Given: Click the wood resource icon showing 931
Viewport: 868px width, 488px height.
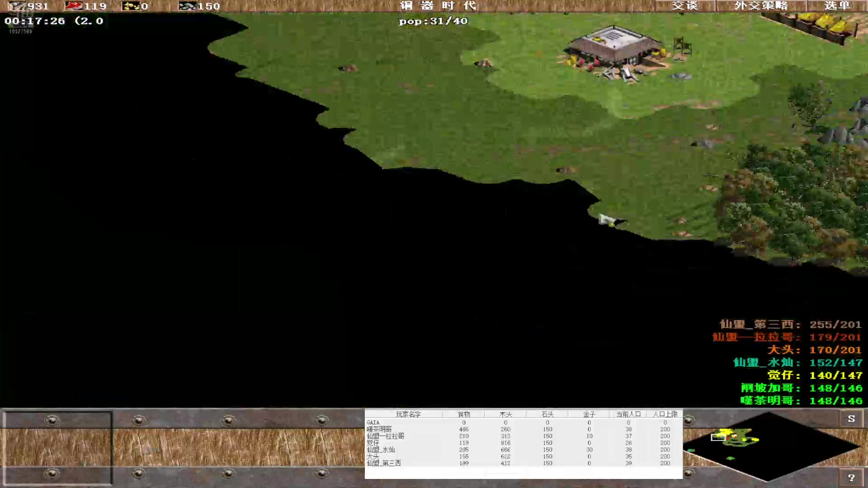Looking at the screenshot, I should (17, 6).
